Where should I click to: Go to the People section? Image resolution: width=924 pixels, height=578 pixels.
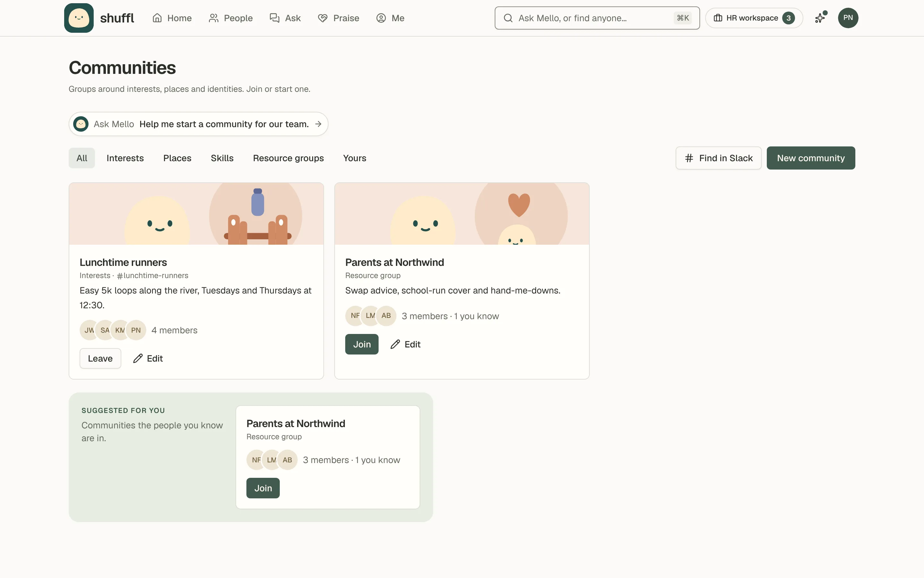pyautogui.click(x=231, y=18)
